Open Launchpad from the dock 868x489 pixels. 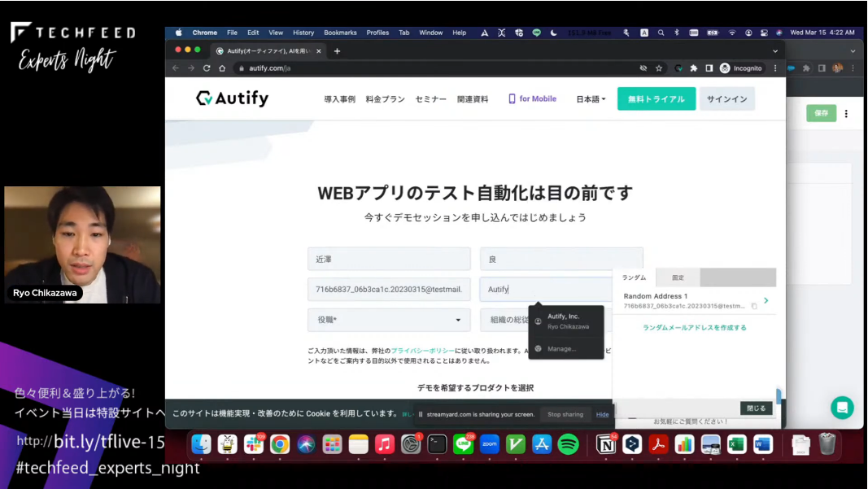tap(332, 444)
